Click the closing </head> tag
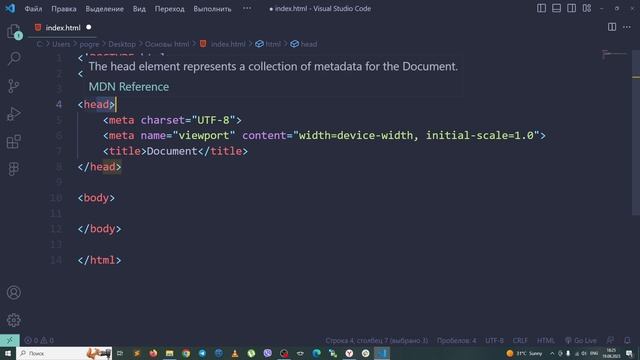The width and height of the screenshot is (640, 360). [x=100, y=167]
